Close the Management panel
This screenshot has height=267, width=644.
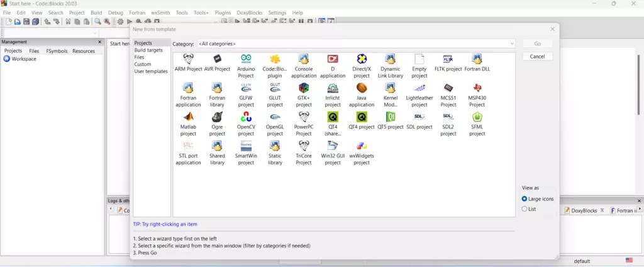pos(100,42)
